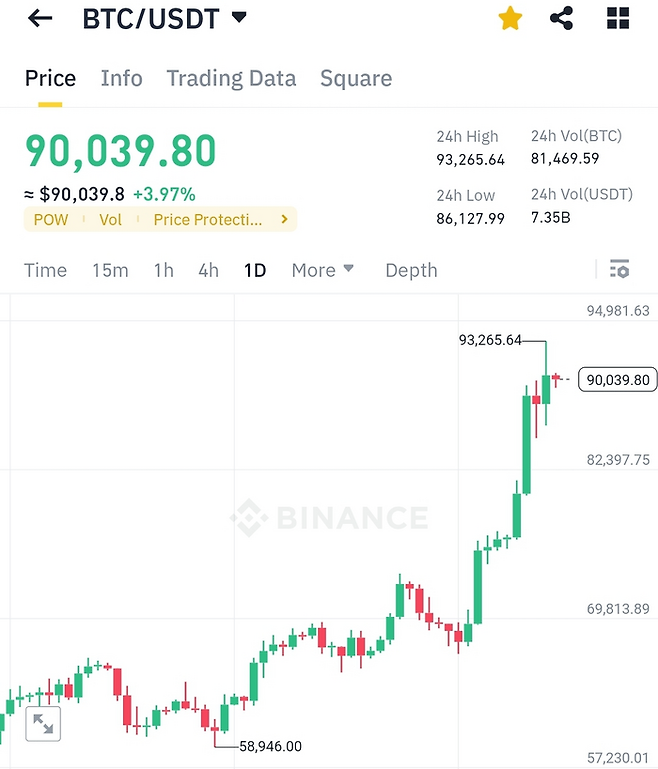Select the Price tab

click(50, 78)
